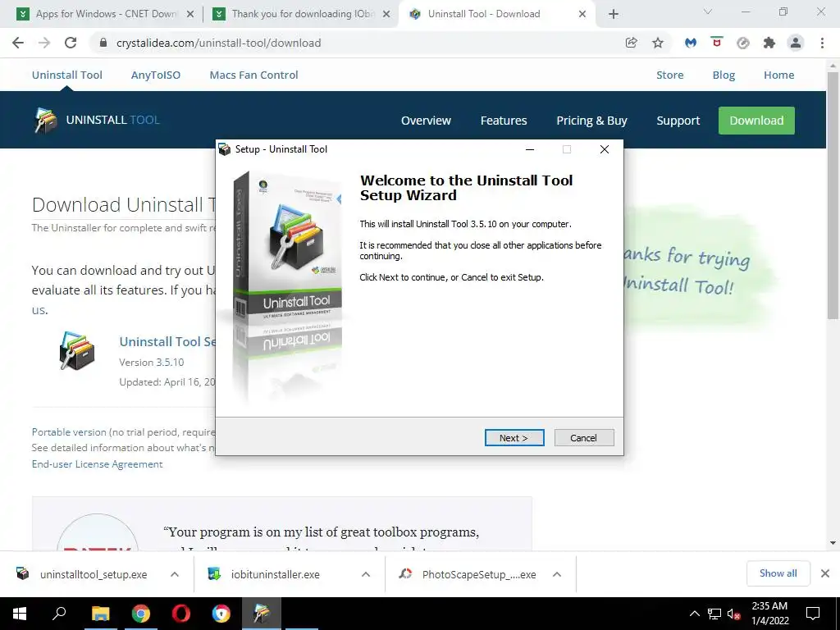Open the notification center icon
This screenshot has width=840, height=630.
(813, 614)
